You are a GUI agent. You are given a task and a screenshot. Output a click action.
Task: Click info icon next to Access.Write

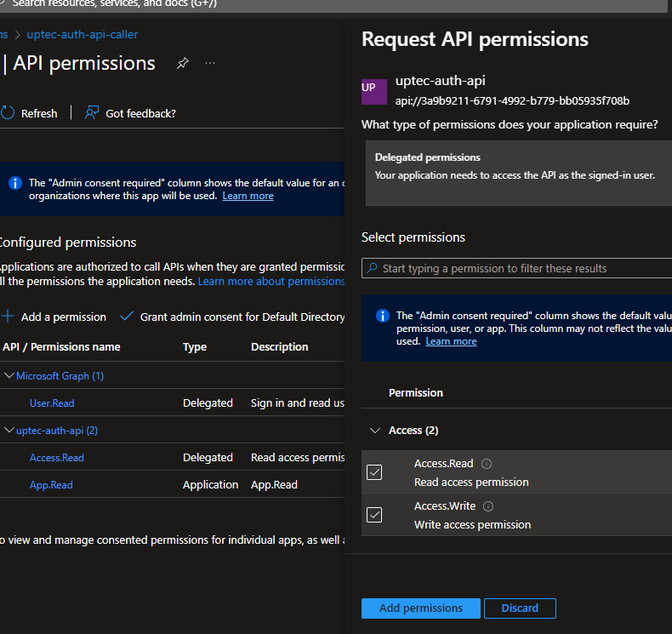click(x=488, y=506)
